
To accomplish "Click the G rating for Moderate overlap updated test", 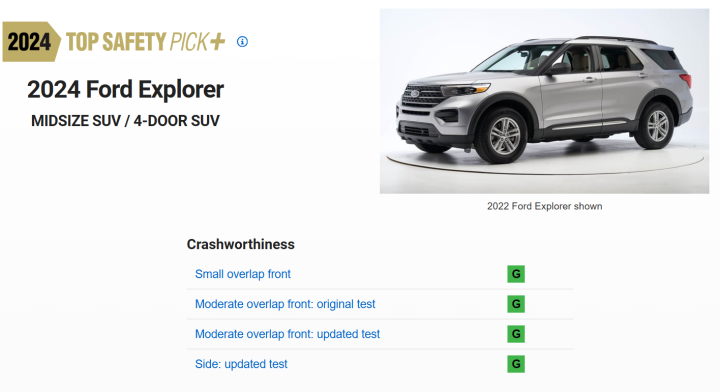I will [x=516, y=334].
